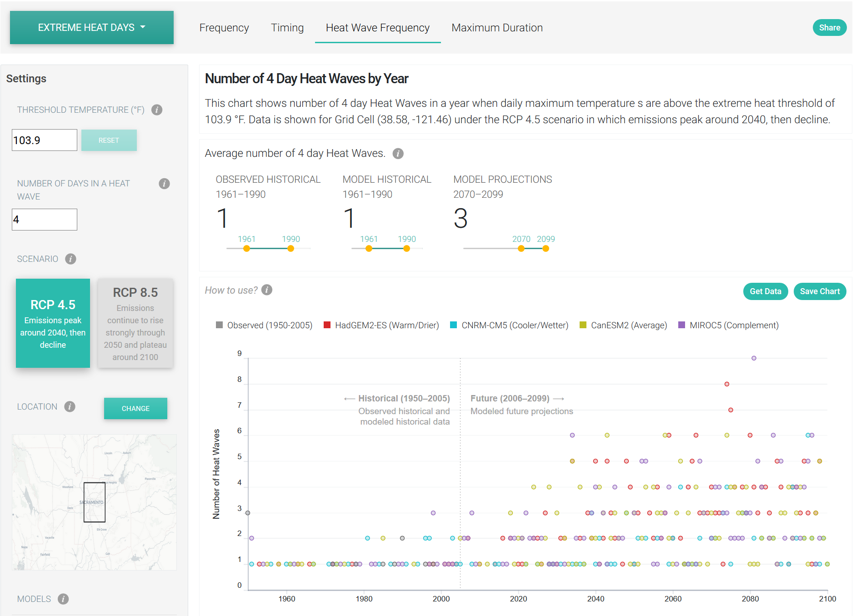The height and width of the screenshot is (616, 861).
Task: Grab the Observed Historical 1961 slider handle
Action: coord(246,249)
